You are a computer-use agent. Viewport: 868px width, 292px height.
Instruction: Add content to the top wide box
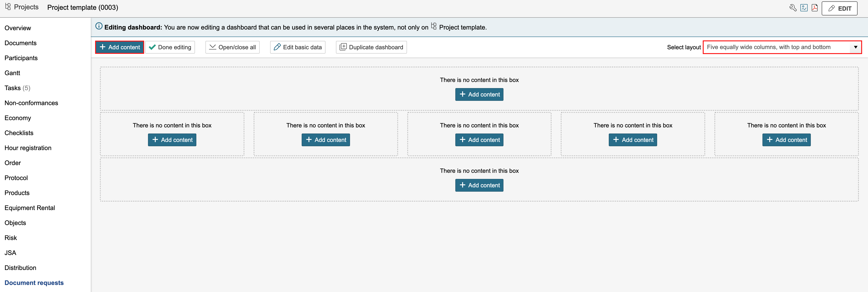pyautogui.click(x=479, y=94)
